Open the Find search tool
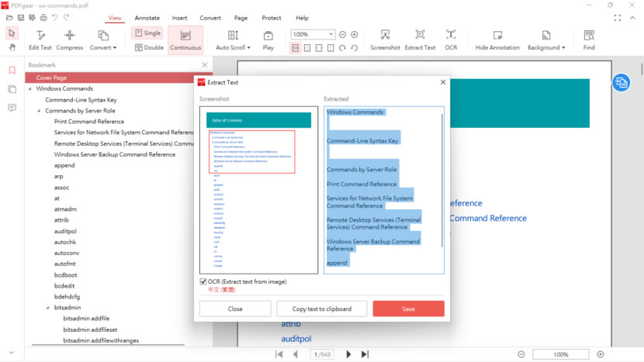 pos(589,40)
